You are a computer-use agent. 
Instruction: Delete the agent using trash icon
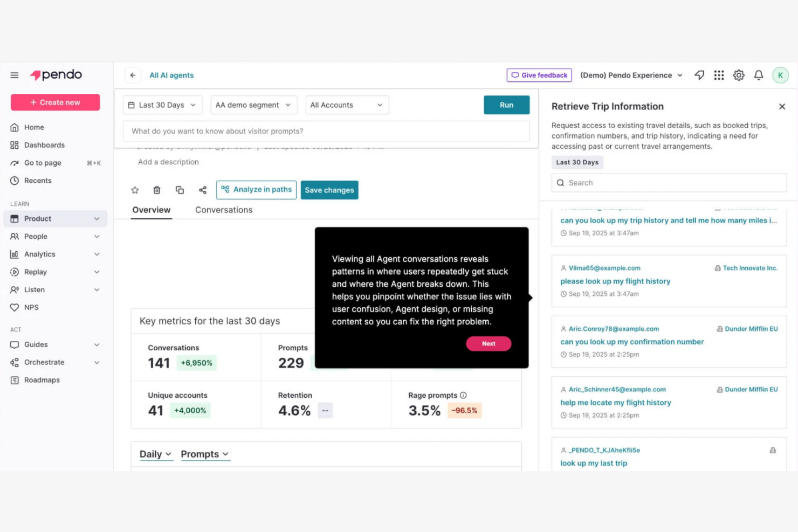point(157,190)
